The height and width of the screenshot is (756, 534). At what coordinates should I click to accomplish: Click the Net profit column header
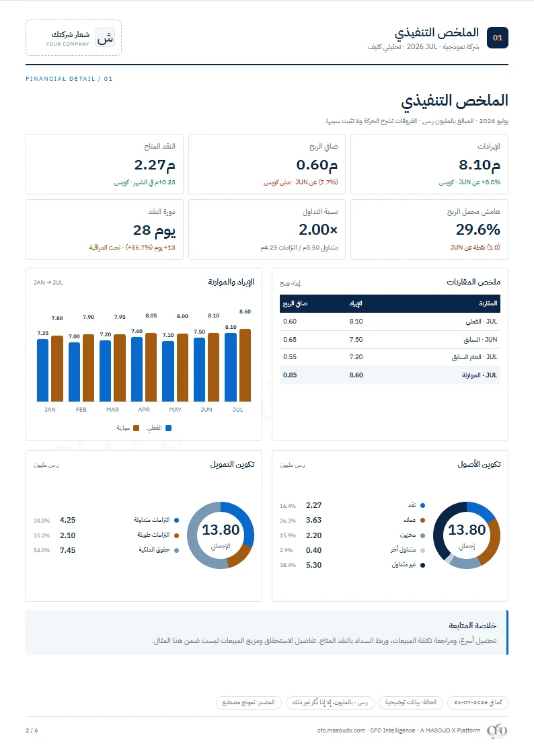(x=295, y=303)
